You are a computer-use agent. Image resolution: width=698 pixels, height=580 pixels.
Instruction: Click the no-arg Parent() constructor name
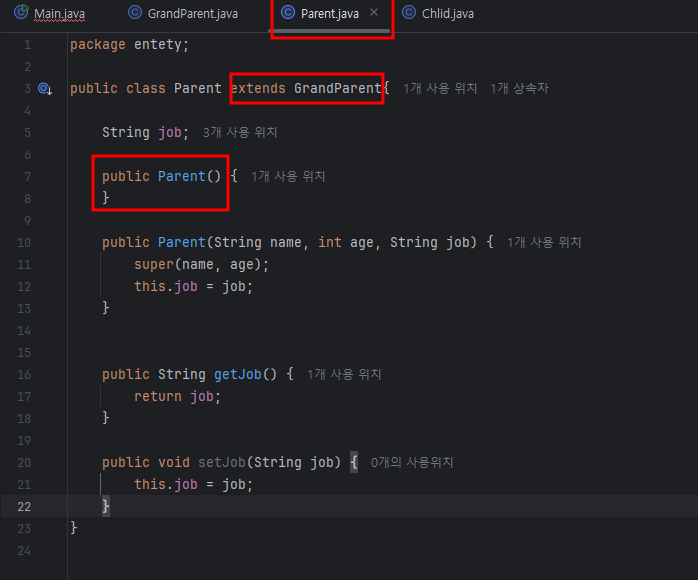[182, 176]
